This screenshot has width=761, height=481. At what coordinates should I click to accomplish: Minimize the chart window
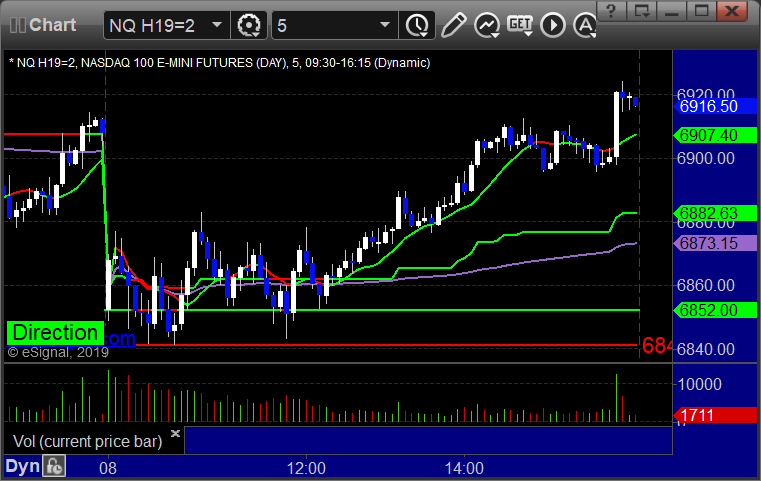672,11
